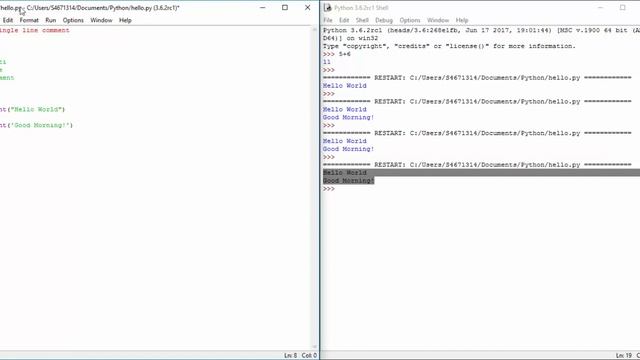Click the red single line comment text

pyautogui.click(x=35, y=30)
